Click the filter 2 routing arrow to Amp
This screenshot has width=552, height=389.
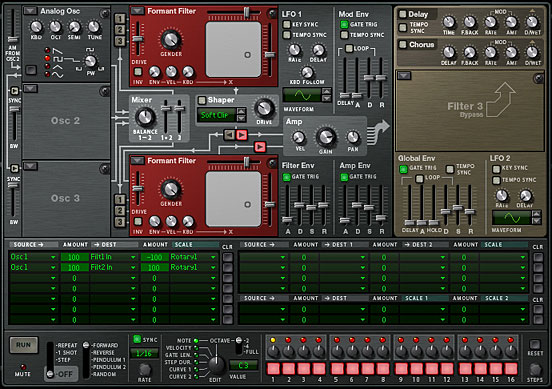pos(260,146)
